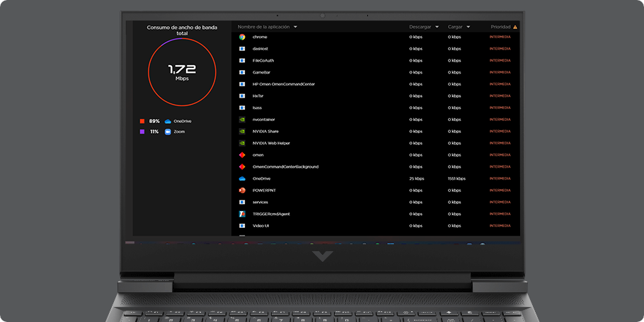This screenshot has height=322, width=644.
Task: Click the "89%" legend value
Action: [154, 121]
